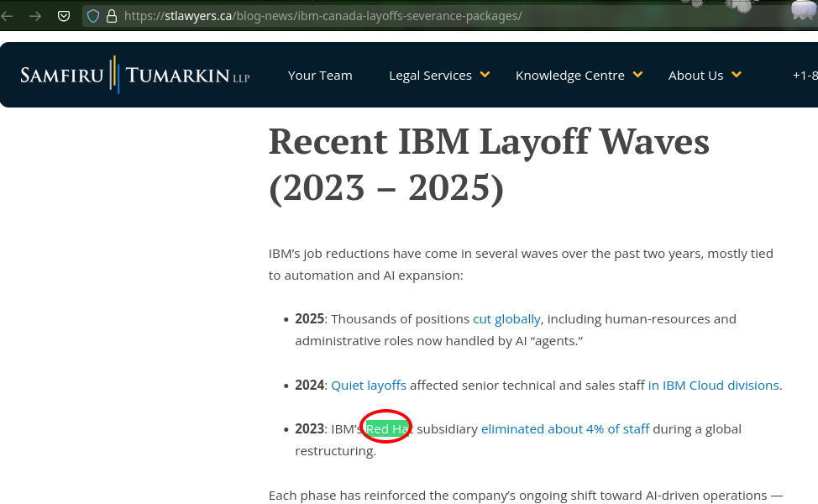Image resolution: width=818 pixels, height=504 pixels.
Task: Click the tracking protection shield icon
Action: (x=93, y=16)
